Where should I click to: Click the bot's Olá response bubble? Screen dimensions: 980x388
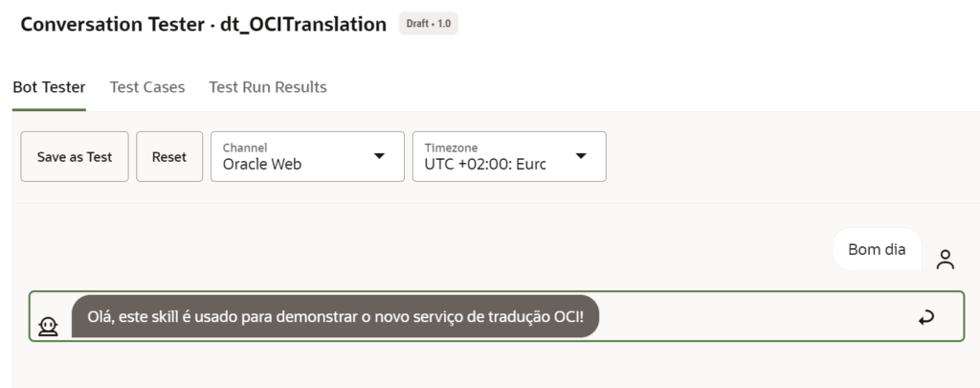pos(335,316)
